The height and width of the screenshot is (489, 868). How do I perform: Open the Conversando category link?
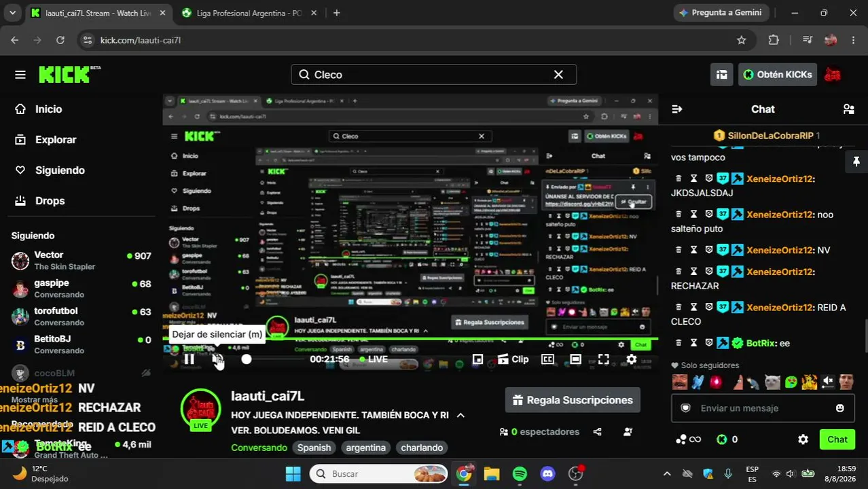pos(259,448)
